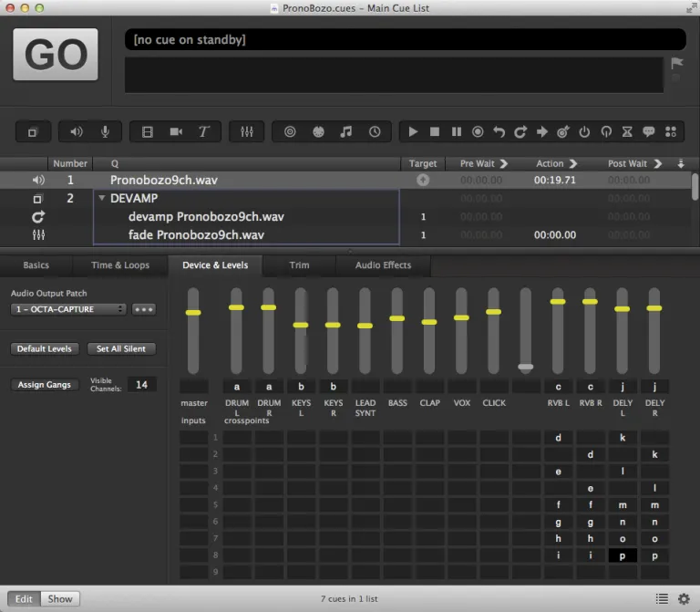700x612 pixels.
Task: Toggle the flag icon beside standby display
Action: coord(676,63)
